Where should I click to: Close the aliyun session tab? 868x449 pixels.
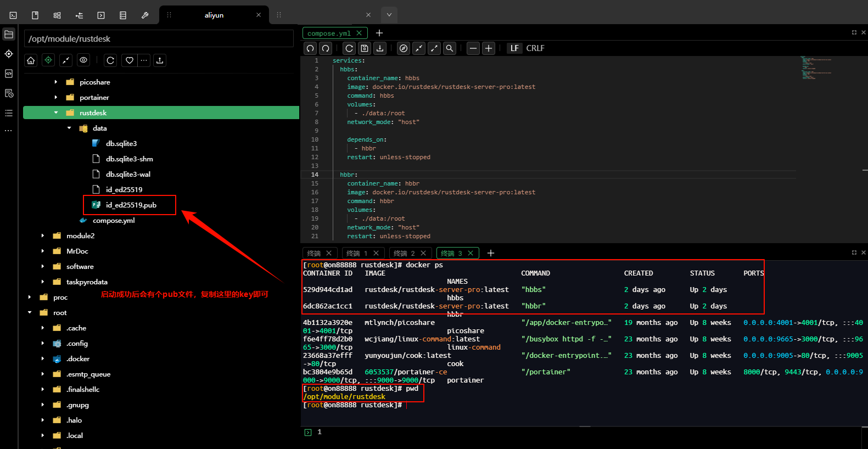tap(259, 15)
